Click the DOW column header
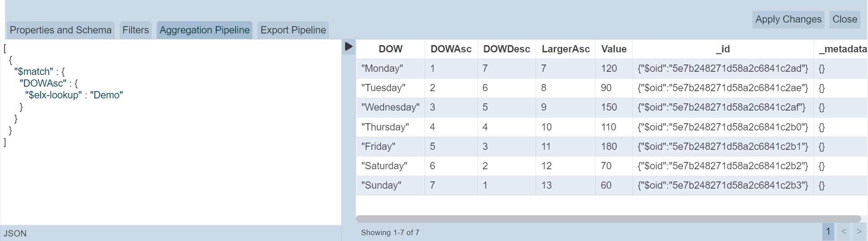Viewport: 868px width, 241px height. pyautogui.click(x=390, y=49)
